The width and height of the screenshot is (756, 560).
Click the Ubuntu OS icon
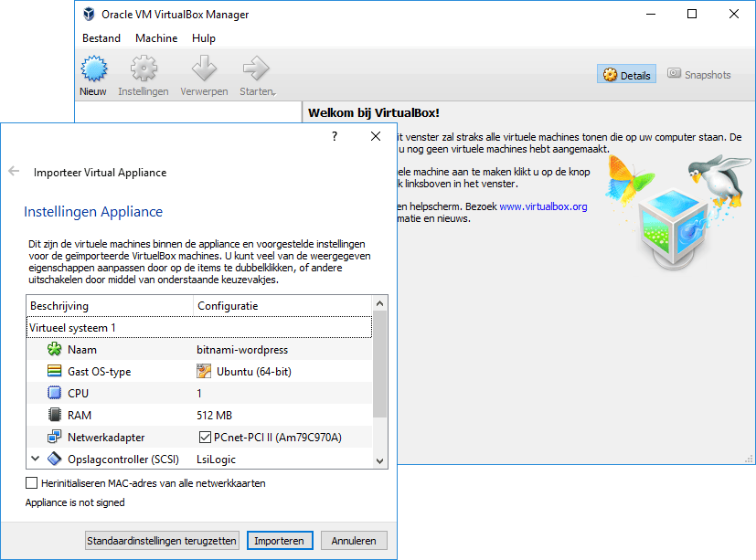pyautogui.click(x=204, y=371)
